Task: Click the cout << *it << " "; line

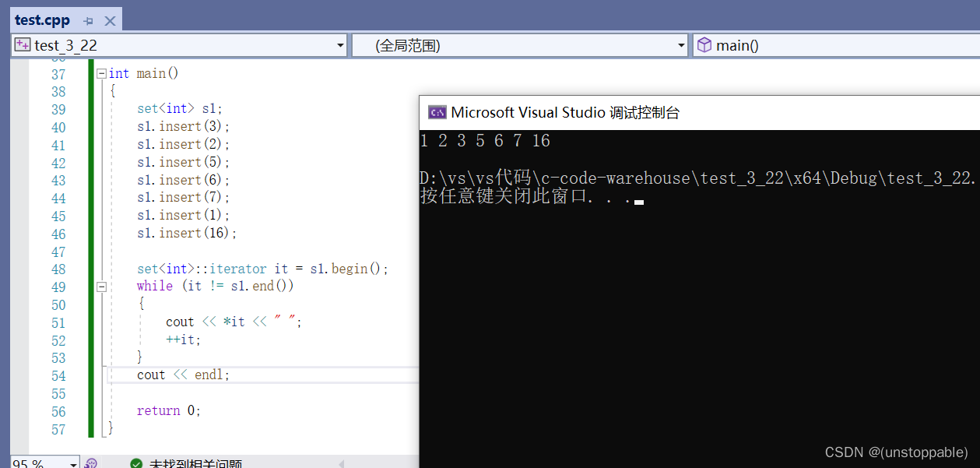Action: click(x=234, y=322)
